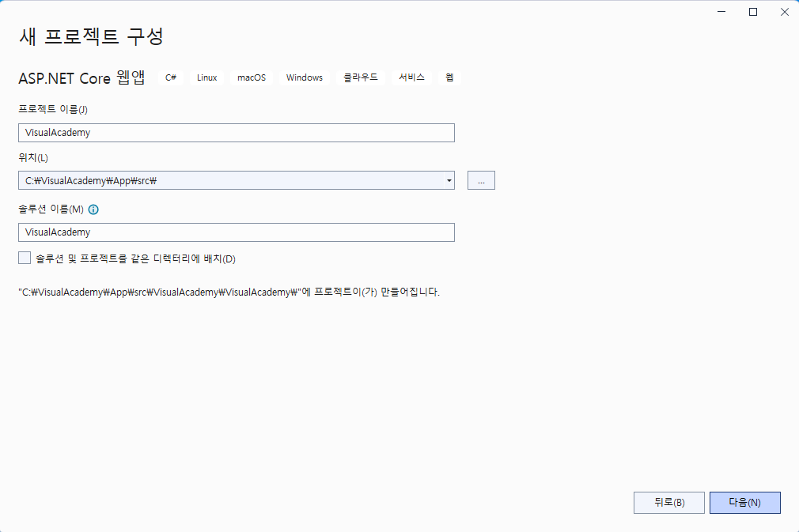This screenshot has height=532, width=799.
Task: Select the 서비스 project type tag
Action: pyautogui.click(x=412, y=77)
